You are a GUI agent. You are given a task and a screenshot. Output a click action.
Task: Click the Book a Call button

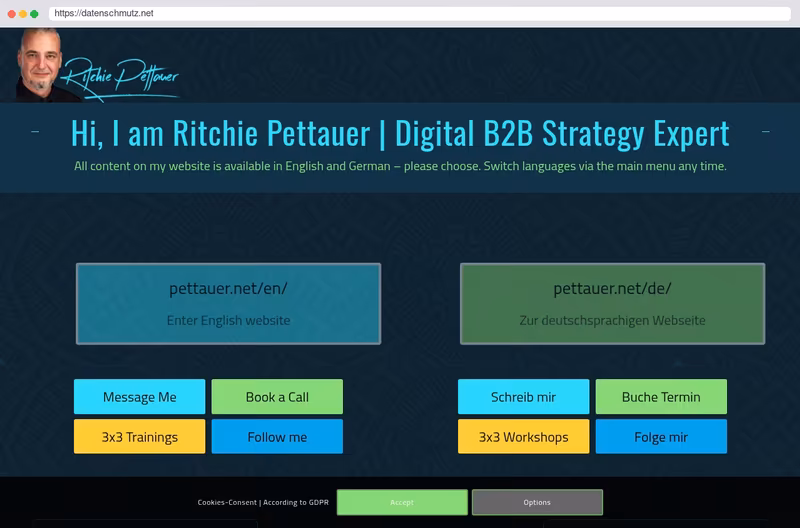point(277,396)
